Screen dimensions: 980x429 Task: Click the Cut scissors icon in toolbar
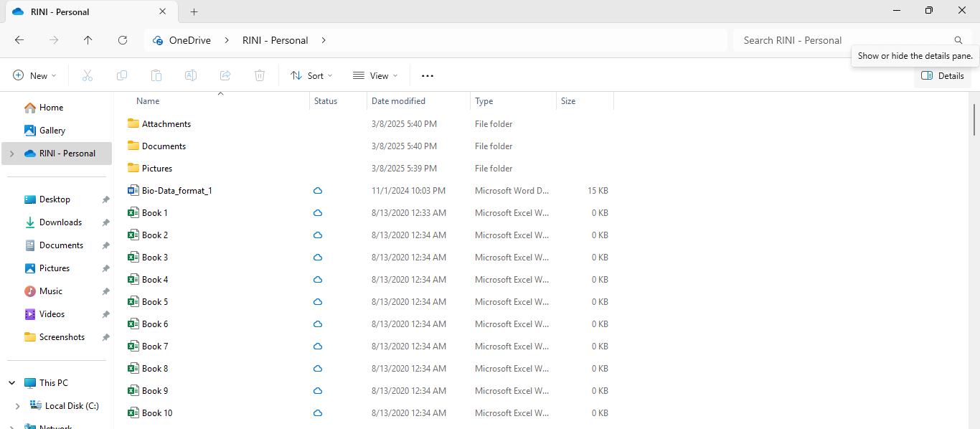(88, 75)
